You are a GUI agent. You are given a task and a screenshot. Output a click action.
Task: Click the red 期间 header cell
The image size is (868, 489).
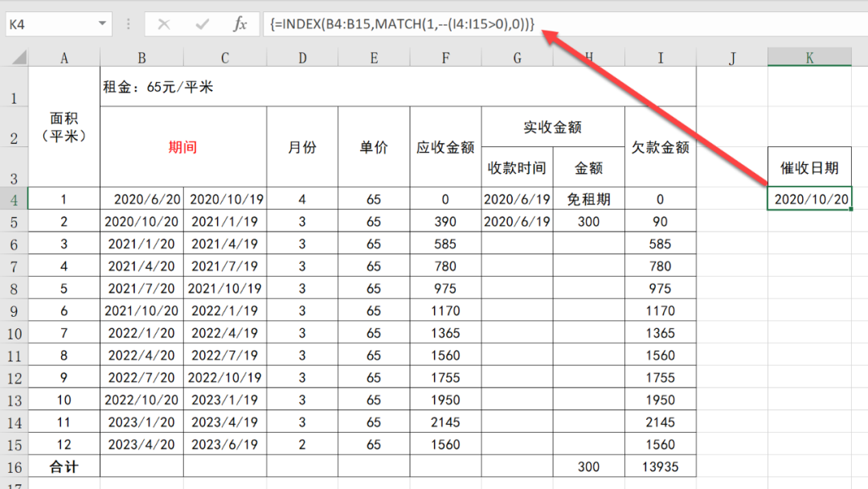(x=183, y=146)
